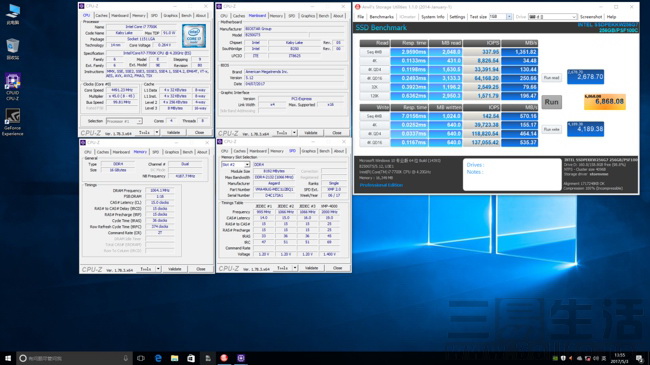Click the write score box 4,189.38
The width and height of the screenshot is (650, 365).
pyautogui.click(x=585, y=129)
